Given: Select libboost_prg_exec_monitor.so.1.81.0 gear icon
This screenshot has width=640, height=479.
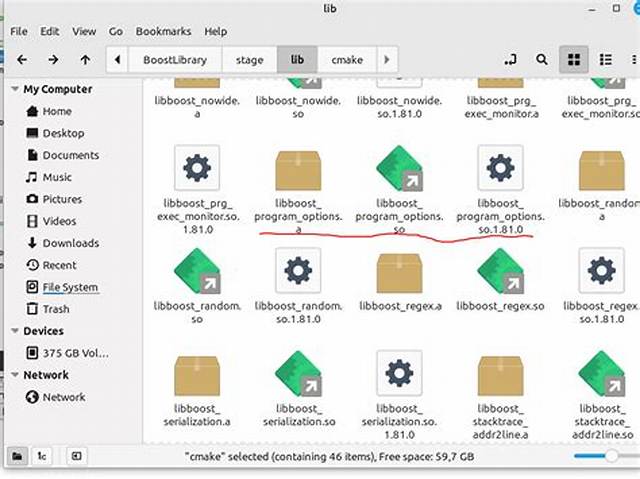Looking at the screenshot, I should (197, 168).
